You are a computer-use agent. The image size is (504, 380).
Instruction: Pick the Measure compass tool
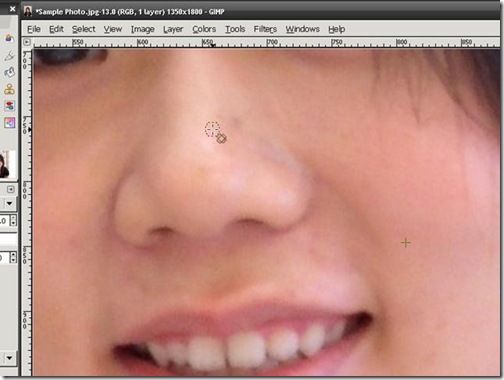pos(9,56)
